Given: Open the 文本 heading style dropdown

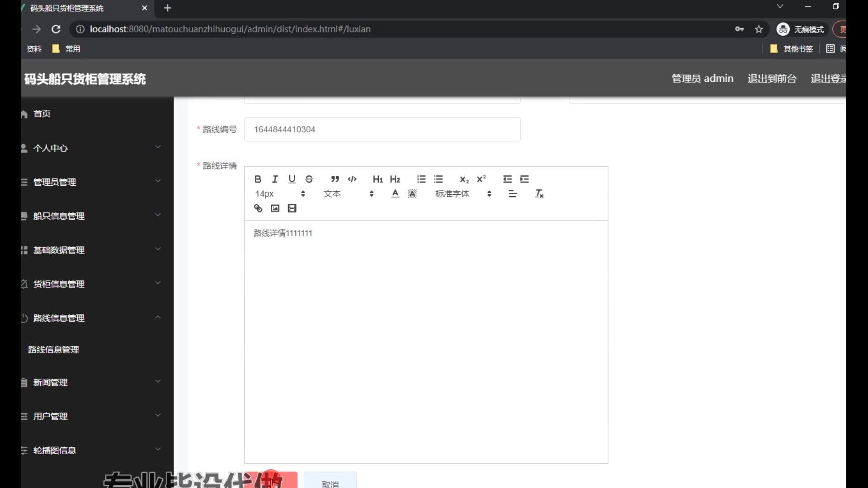Looking at the screenshot, I should tap(348, 194).
